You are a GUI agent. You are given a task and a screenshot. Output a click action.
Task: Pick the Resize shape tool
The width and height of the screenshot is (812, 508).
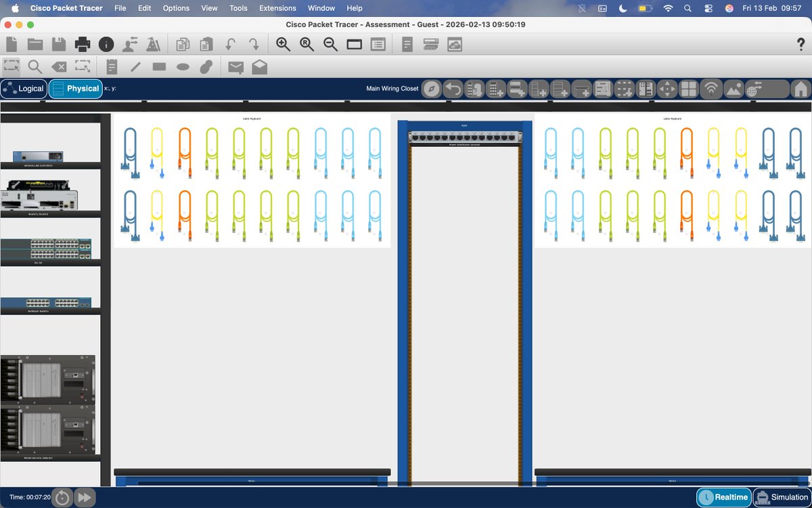pyautogui.click(x=83, y=66)
